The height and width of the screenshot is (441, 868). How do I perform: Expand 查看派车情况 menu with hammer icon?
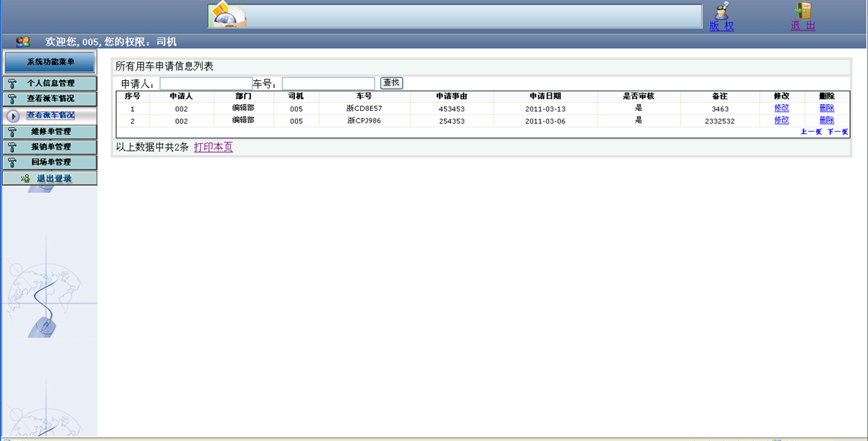click(x=50, y=99)
